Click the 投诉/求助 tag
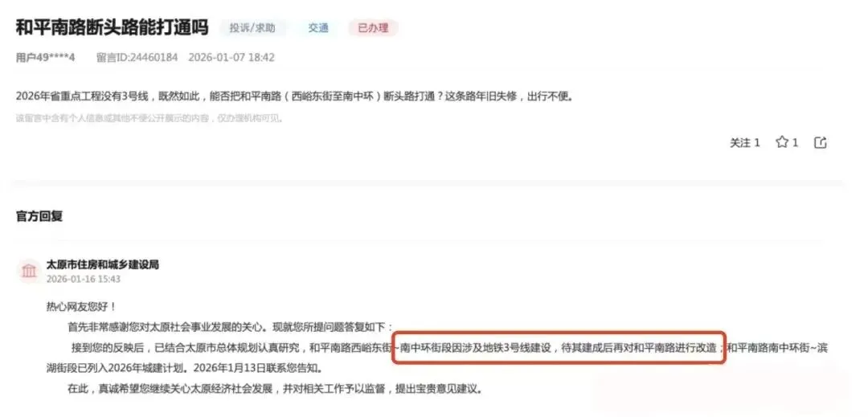Viewport: 868px width, 417px height. (x=253, y=27)
